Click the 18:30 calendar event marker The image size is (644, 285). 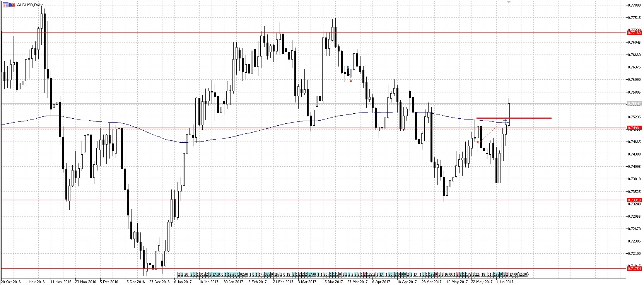point(232,275)
